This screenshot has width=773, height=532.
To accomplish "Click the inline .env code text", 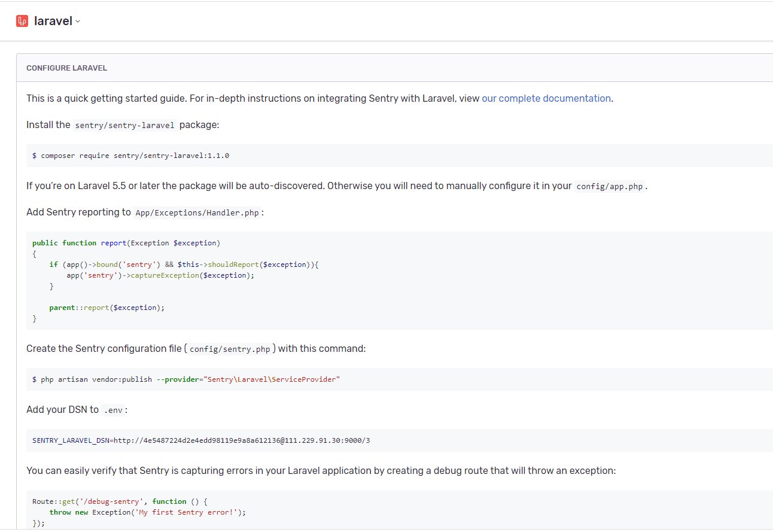I will (x=113, y=411).
